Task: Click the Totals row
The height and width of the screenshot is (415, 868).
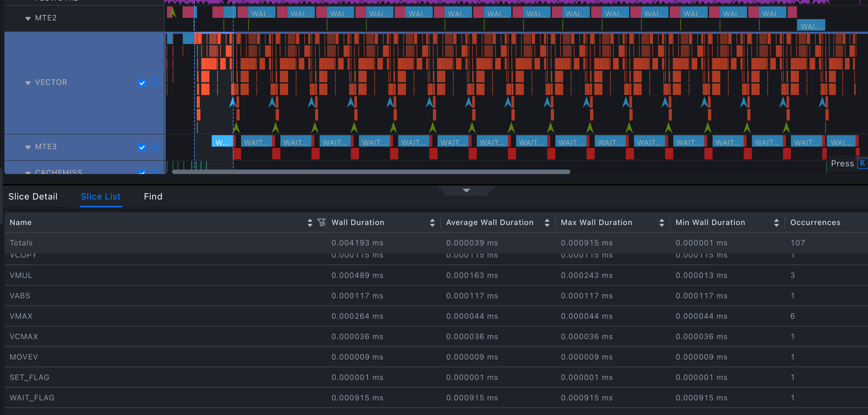Action: pos(436,243)
